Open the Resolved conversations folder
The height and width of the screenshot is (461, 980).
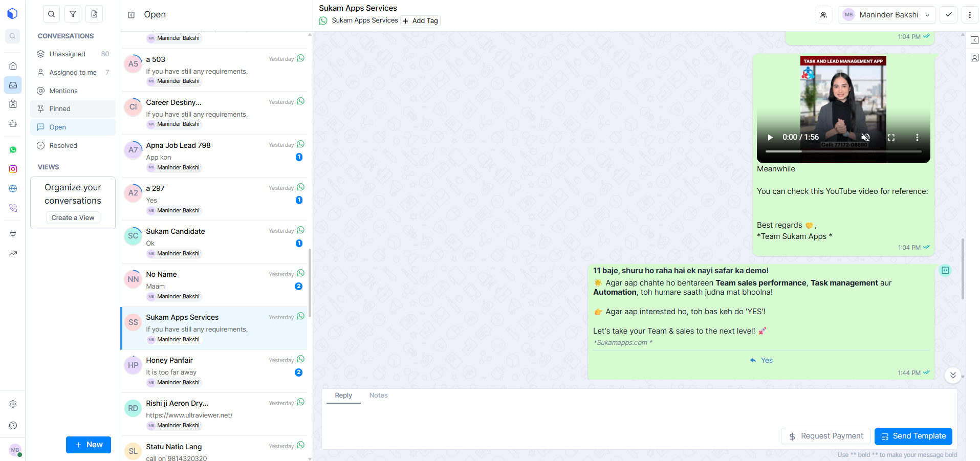point(73,146)
